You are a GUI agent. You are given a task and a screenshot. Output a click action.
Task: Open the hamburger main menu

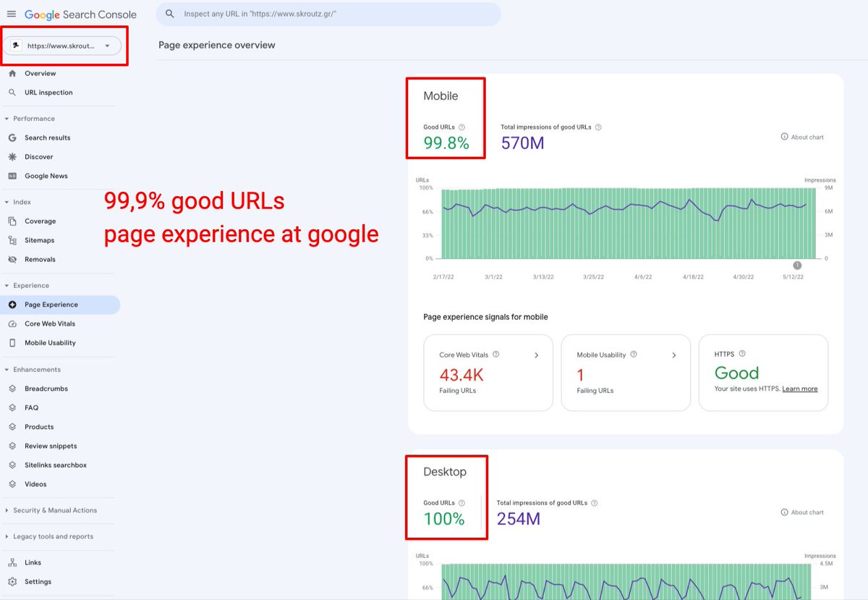[x=11, y=14]
